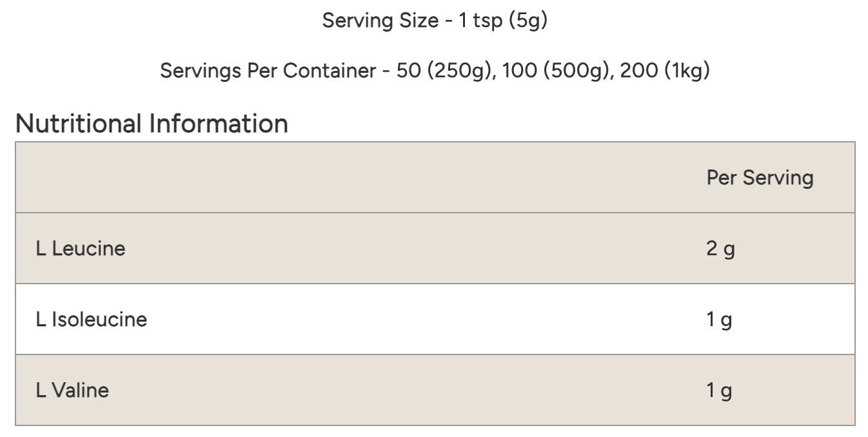The image size is (868, 437).
Task: Click the 1 g value for L Isoleucine
Action: [719, 320]
